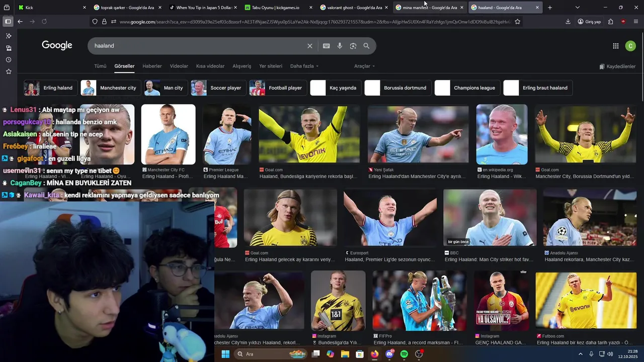644x362 pixels.
Task: Expand the list all tabs chevron
Action: [578, 8]
